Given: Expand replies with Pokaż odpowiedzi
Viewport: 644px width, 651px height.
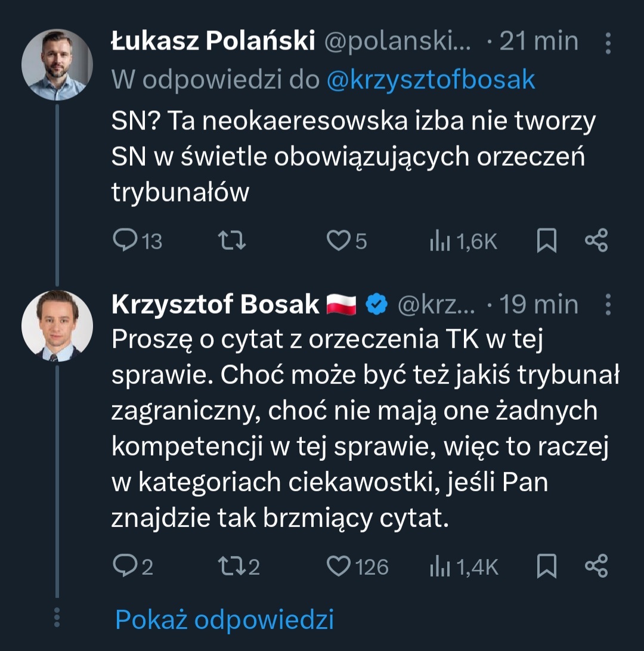Looking at the screenshot, I should pyautogui.click(x=224, y=619).
